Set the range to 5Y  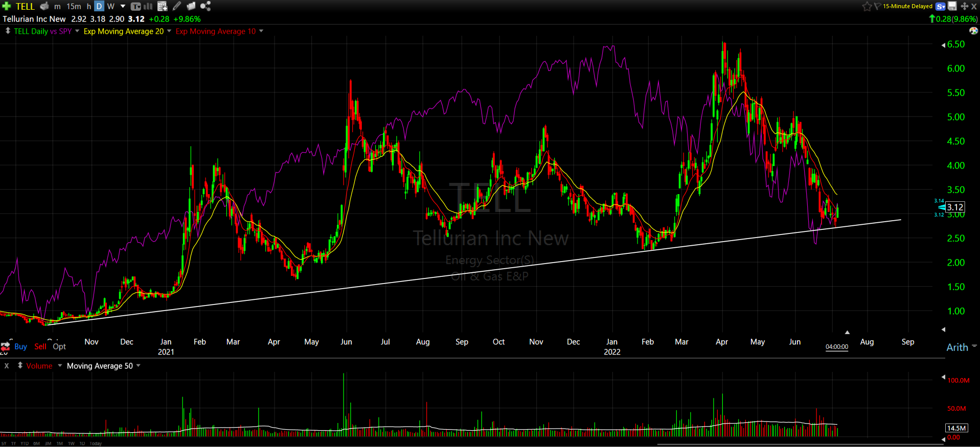(x=4, y=443)
